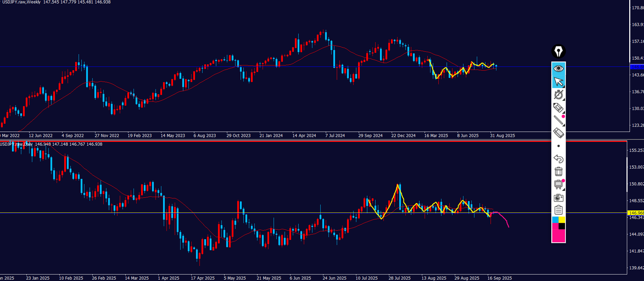The image size is (644, 281).
Task: Pick the straight line drawing tool
Action: click(559, 120)
